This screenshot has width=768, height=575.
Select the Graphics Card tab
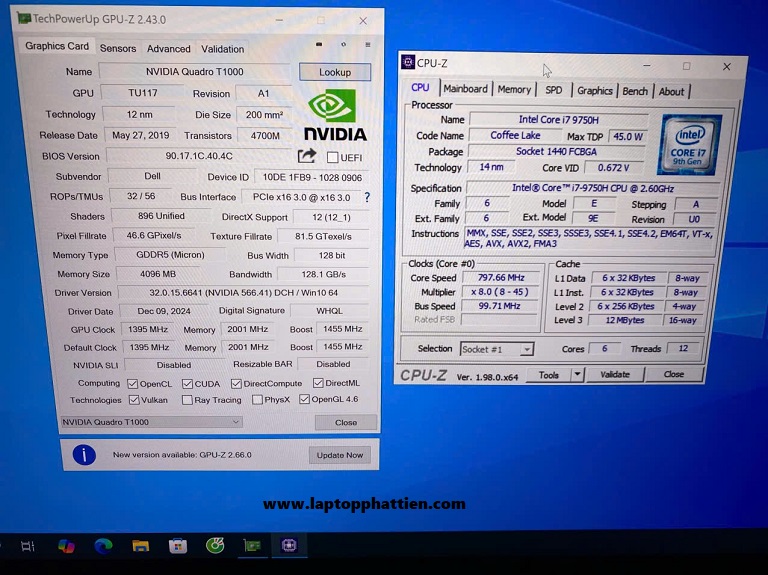click(57, 46)
